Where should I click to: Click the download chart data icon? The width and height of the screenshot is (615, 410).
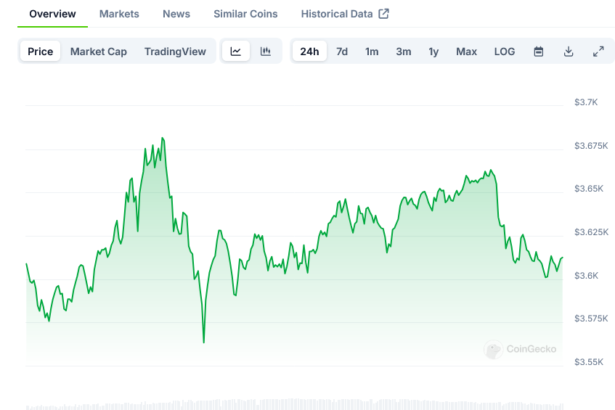click(x=568, y=52)
